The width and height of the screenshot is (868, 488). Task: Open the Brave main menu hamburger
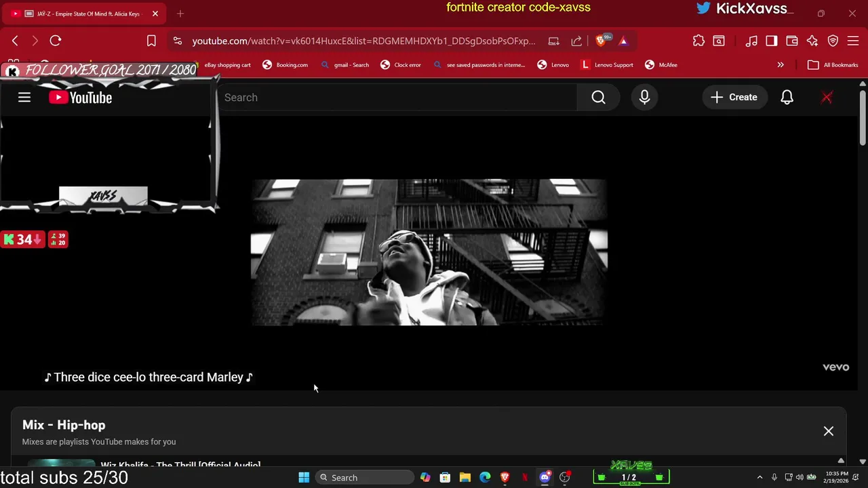(853, 41)
